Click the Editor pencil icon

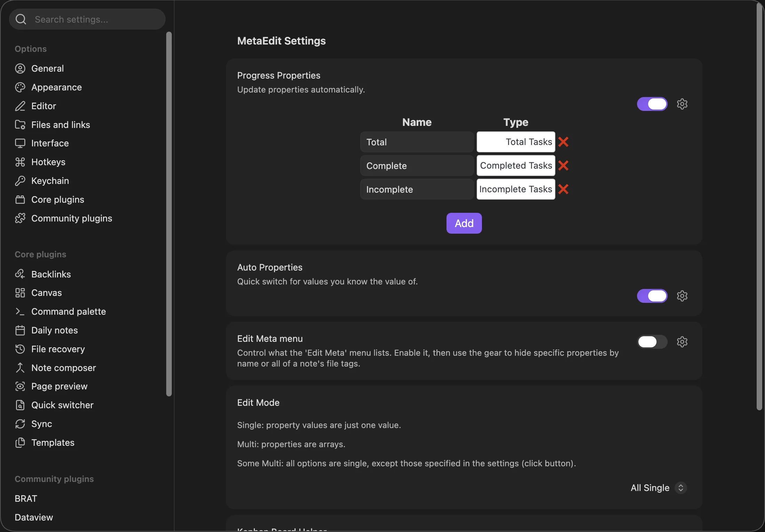coord(20,106)
